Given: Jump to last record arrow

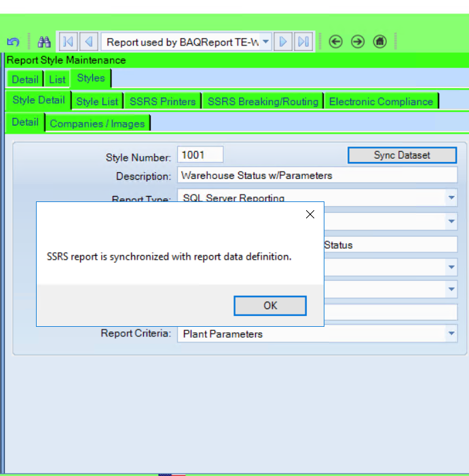Looking at the screenshot, I should (x=303, y=41).
